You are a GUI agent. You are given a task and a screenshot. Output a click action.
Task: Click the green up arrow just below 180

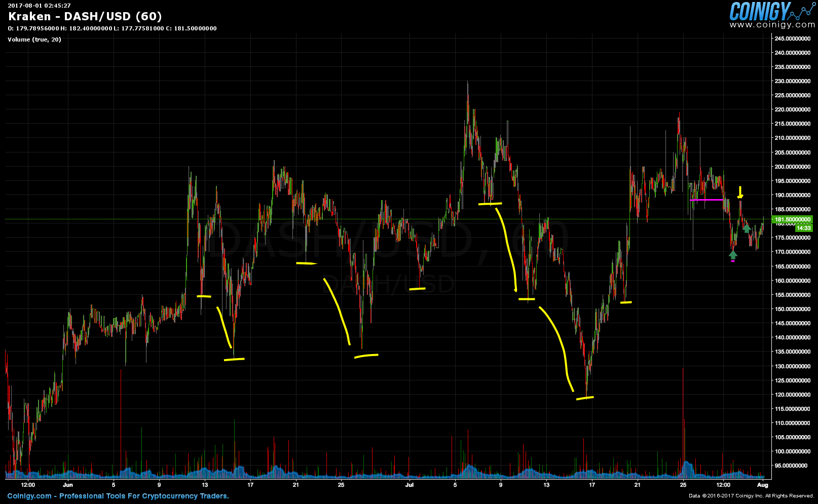[x=747, y=228]
